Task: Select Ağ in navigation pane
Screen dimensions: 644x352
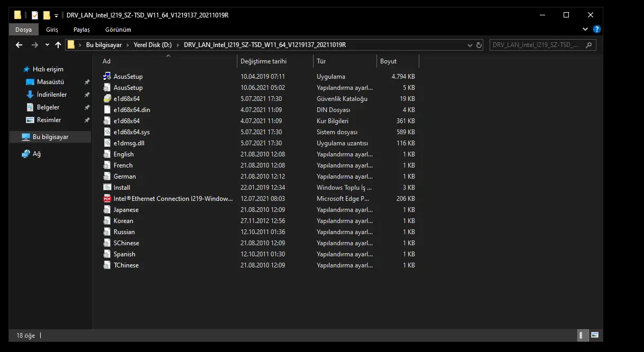Action: 36,154
